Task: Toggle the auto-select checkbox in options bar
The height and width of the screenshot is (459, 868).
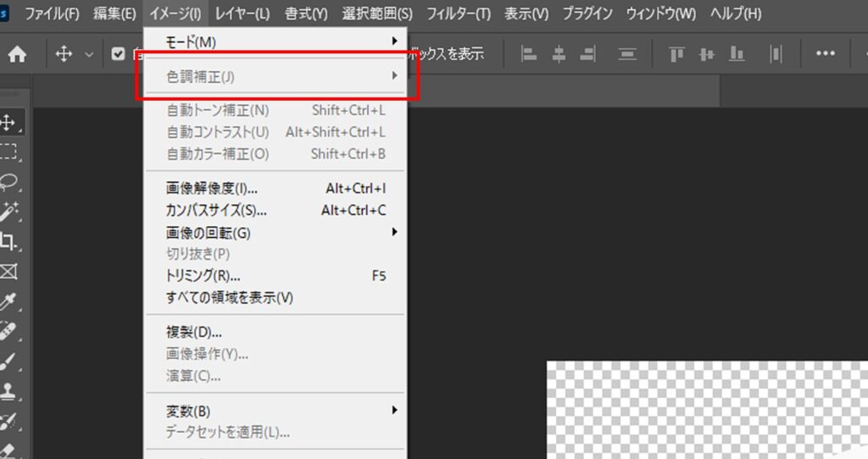Action: (x=118, y=53)
